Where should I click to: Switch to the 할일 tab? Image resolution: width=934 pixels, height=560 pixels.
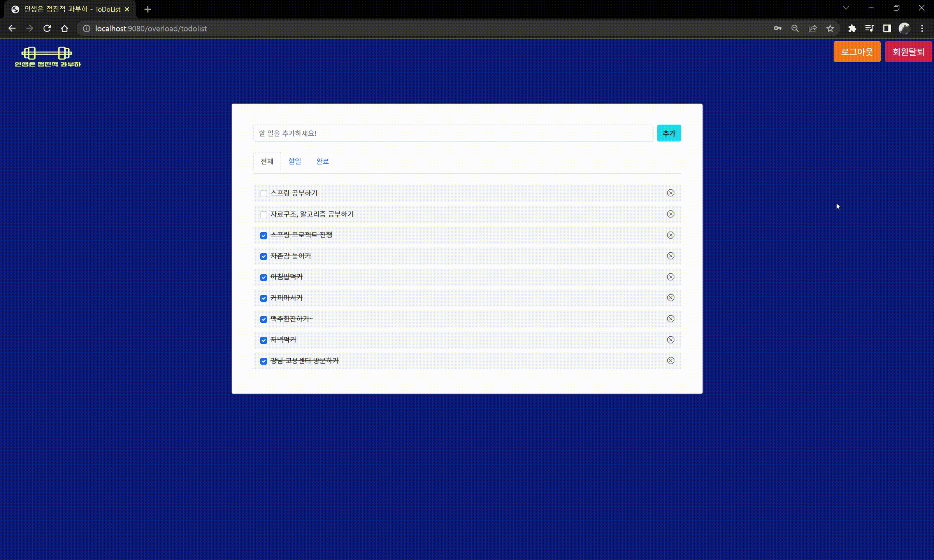pos(295,161)
